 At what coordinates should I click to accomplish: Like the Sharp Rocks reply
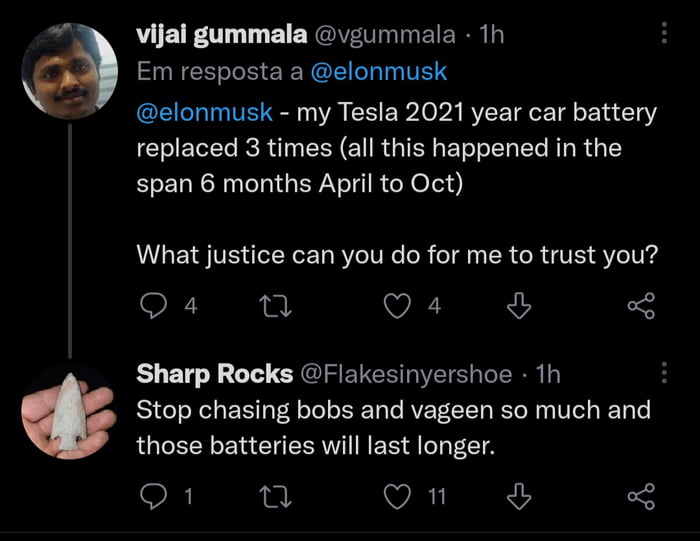399,495
